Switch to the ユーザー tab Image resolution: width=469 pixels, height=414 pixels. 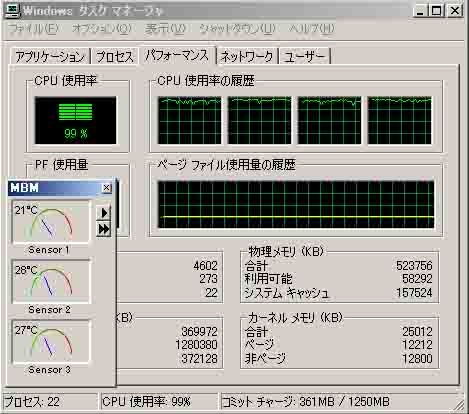304,56
